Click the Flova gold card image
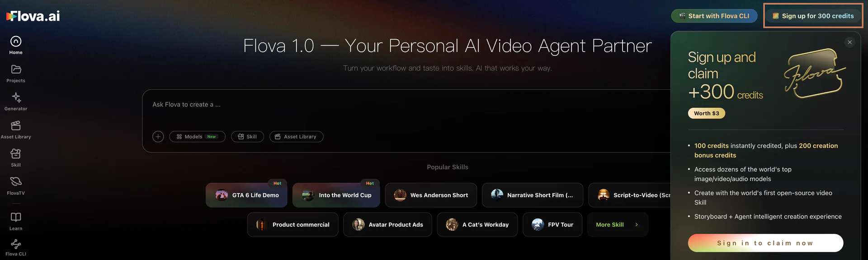 coord(815,73)
